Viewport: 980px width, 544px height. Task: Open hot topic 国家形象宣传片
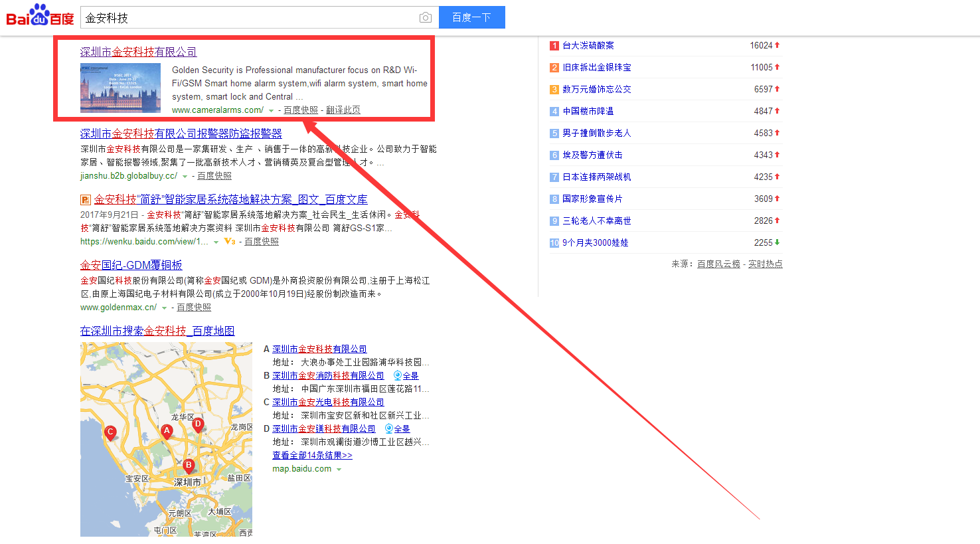[x=592, y=199]
